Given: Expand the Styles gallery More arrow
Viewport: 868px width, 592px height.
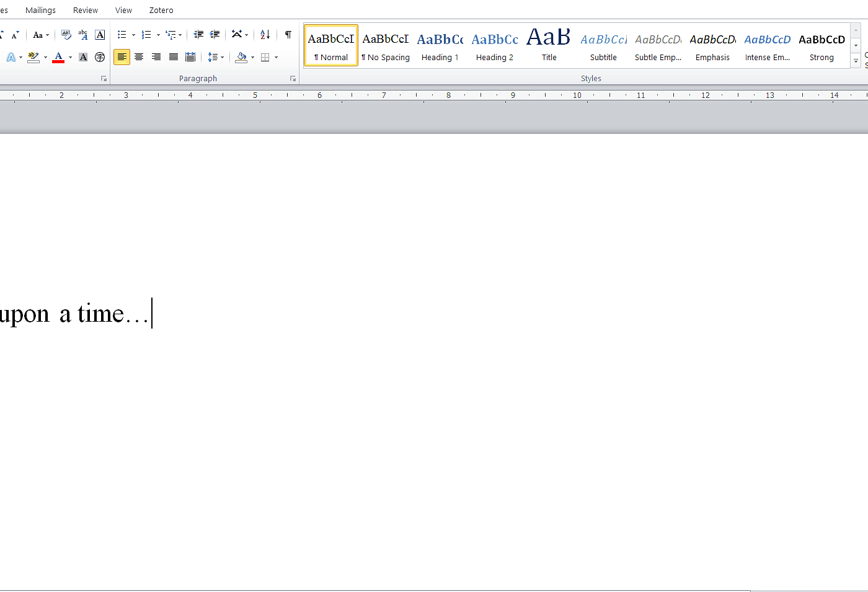Looking at the screenshot, I should [856, 61].
